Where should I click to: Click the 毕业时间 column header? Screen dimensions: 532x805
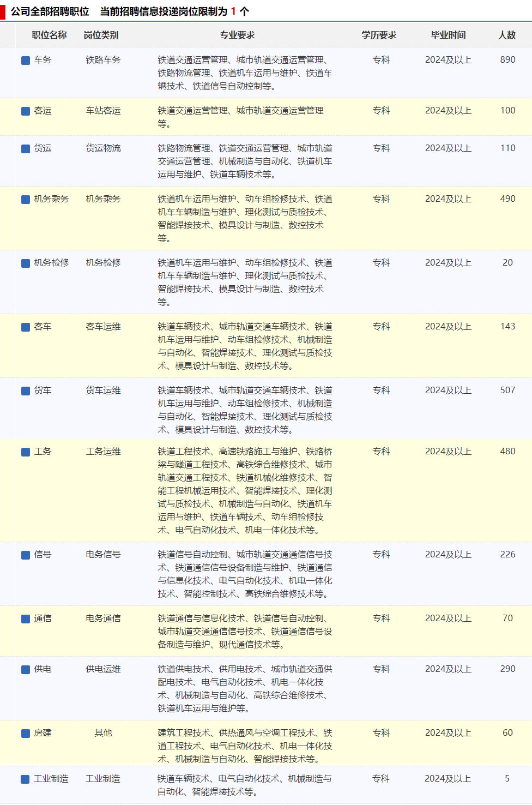[448, 35]
